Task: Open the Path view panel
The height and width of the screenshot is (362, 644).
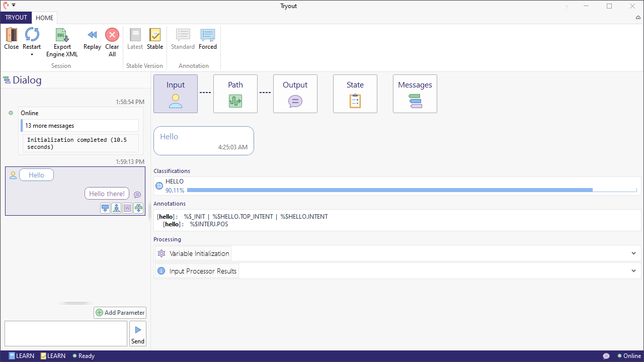Action: tap(235, 94)
